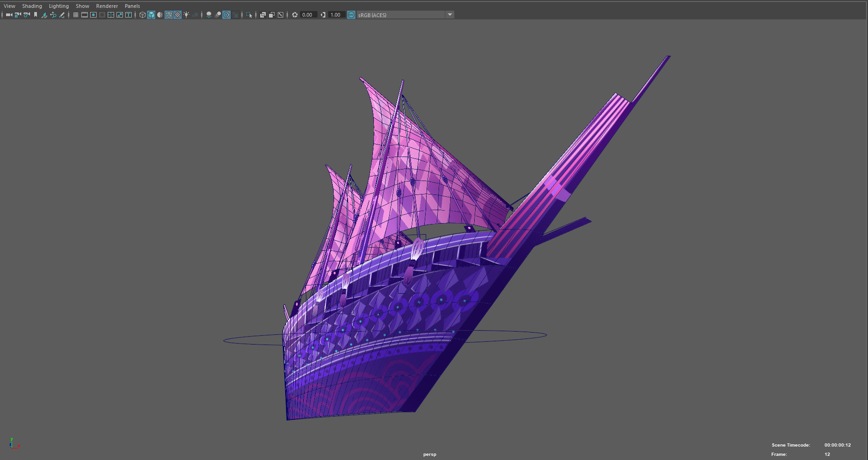Toggle X-Ray Active Components icon
This screenshot has width=868, height=460.
coord(272,15)
